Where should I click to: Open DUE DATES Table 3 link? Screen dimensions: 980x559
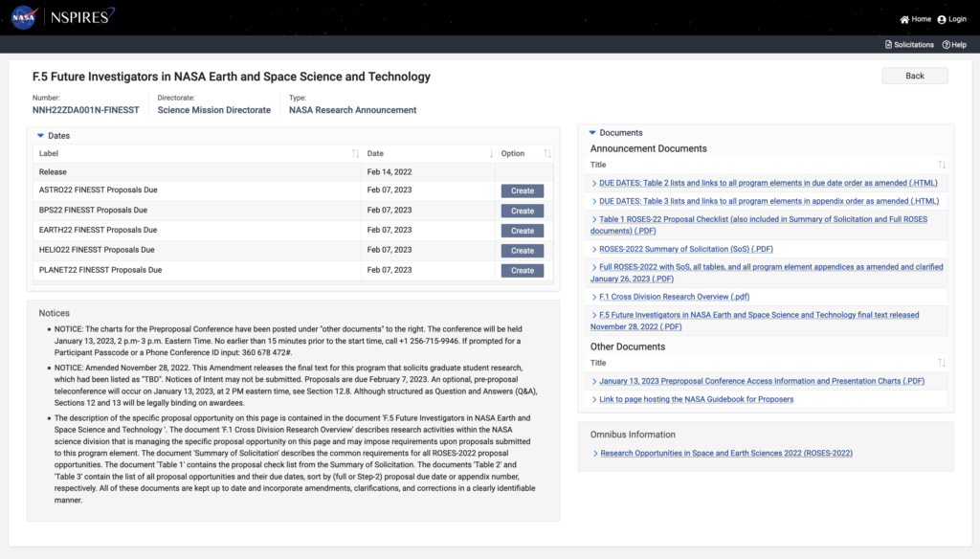[768, 201]
